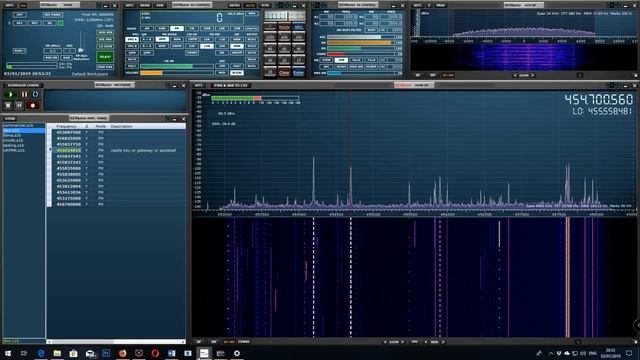The width and height of the screenshot is (640, 360).
Task: Select DIGITAL mode in RX Control
Action: pos(252,29)
